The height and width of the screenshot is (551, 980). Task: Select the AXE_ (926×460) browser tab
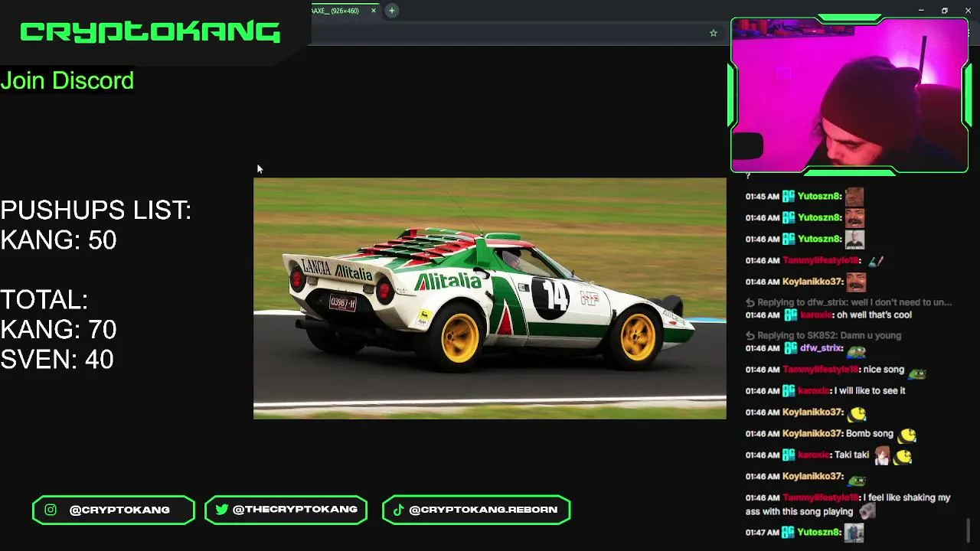(x=345, y=11)
